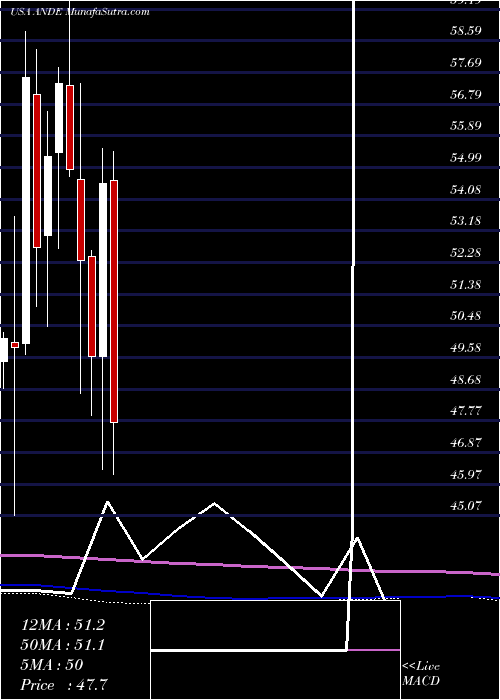Viewport: 500px width, 700px height.
Task: Click the 58.59 price axis label
Action: click(x=466, y=32)
